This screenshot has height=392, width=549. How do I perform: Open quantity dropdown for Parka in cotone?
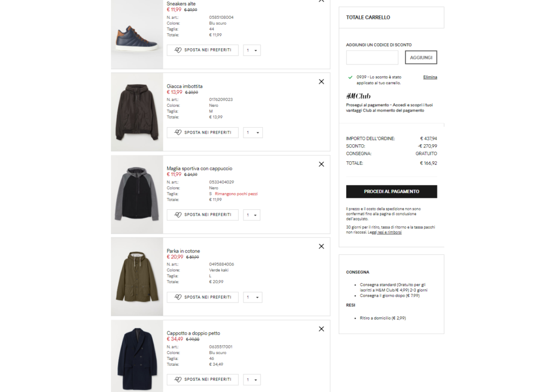pyautogui.click(x=253, y=297)
